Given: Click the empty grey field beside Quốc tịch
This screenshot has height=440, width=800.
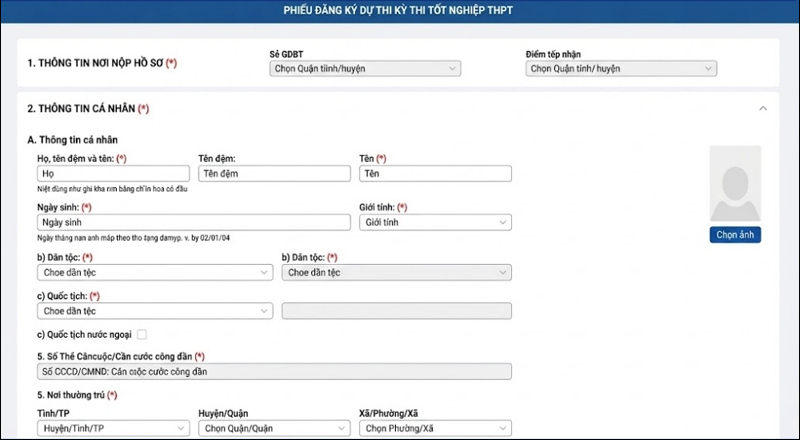Looking at the screenshot, I should pos(396,311).
